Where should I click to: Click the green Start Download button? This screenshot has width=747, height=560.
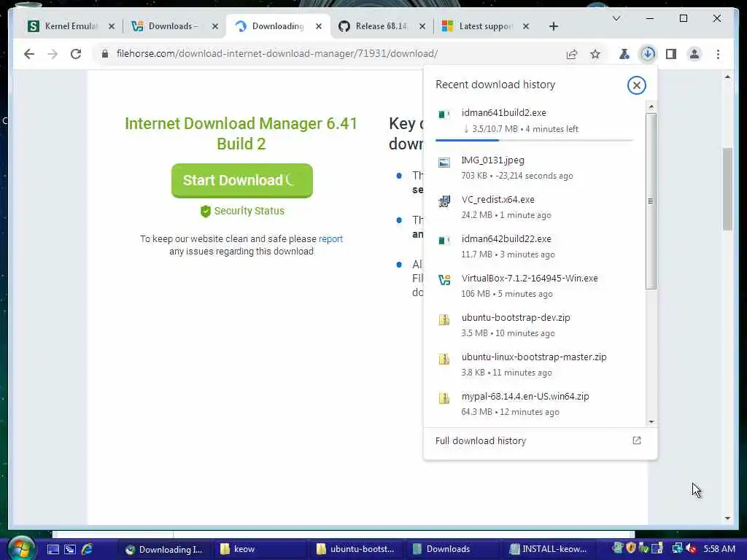coord(242,181)
